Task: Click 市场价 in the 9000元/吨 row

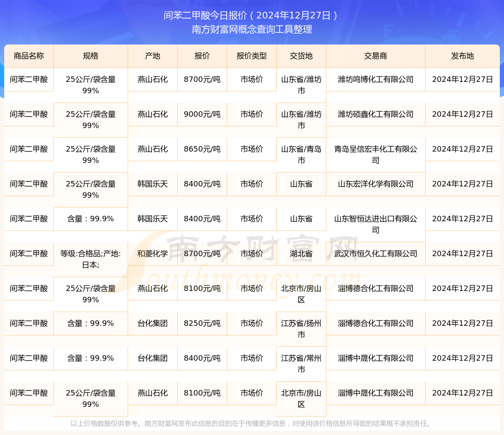Action: (x=252, y=114)
